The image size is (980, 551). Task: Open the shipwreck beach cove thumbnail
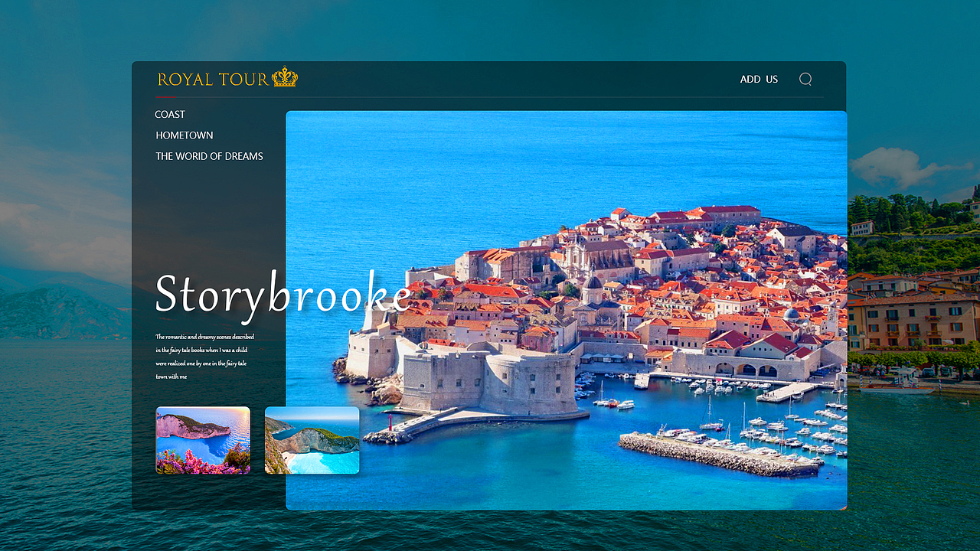coord(312,440)
